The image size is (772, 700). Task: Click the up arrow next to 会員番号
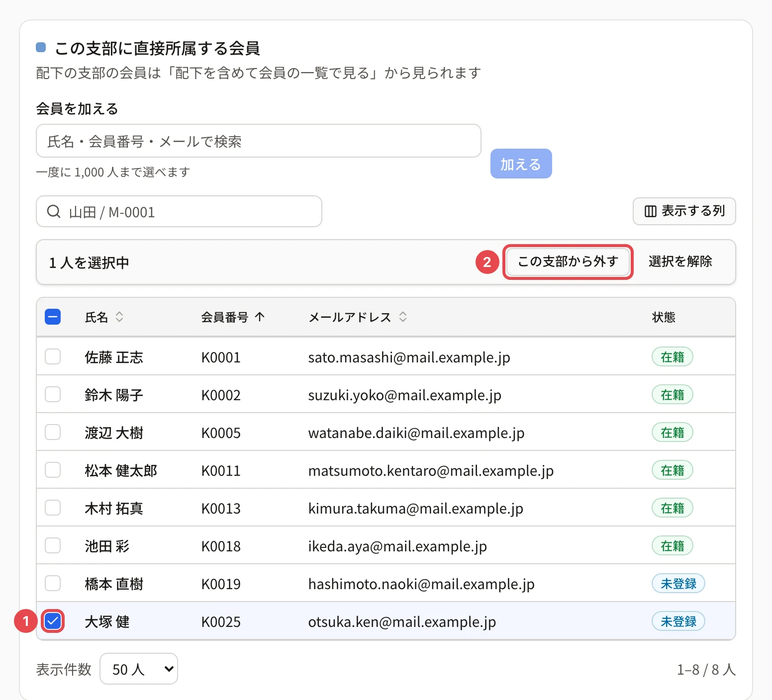pyautogui.click(x=260, y=317)
